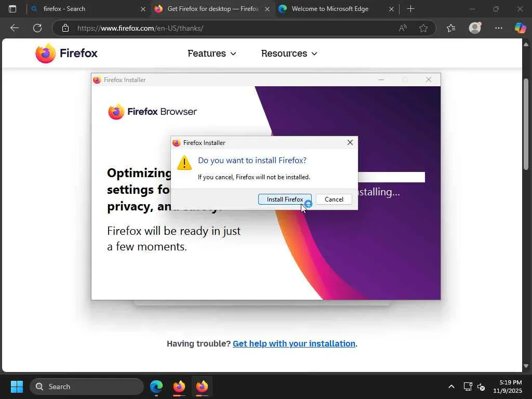Select the active Firefox installer taskbar icon
532x399 pixels.
pyautogui.click(x=202, y=387)
